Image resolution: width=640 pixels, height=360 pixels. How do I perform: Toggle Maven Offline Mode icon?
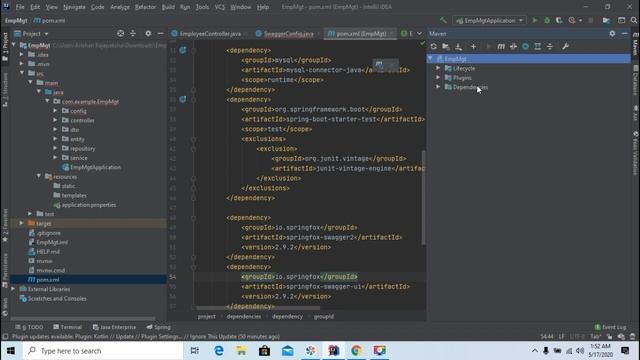tap(513, 47)
